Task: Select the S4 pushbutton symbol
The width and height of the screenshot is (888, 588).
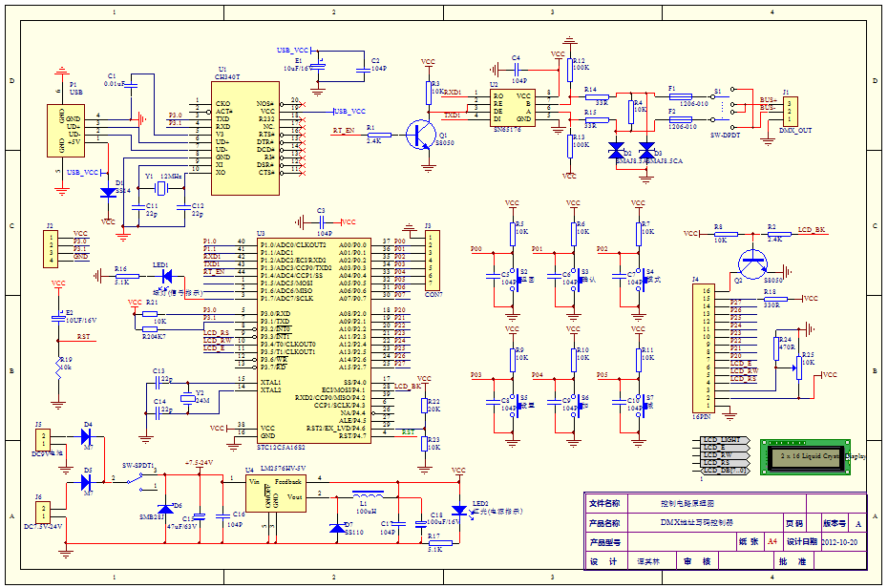Action: [x=642, y=280]
